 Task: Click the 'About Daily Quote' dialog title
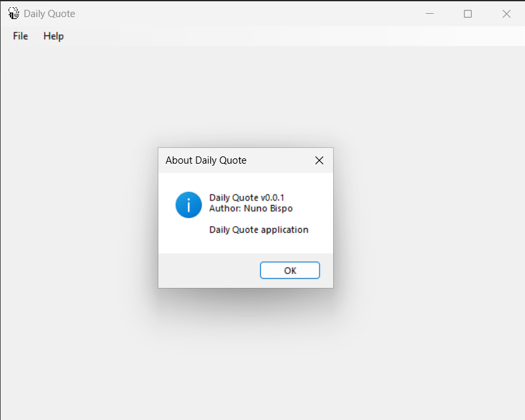tap(206, 160)
